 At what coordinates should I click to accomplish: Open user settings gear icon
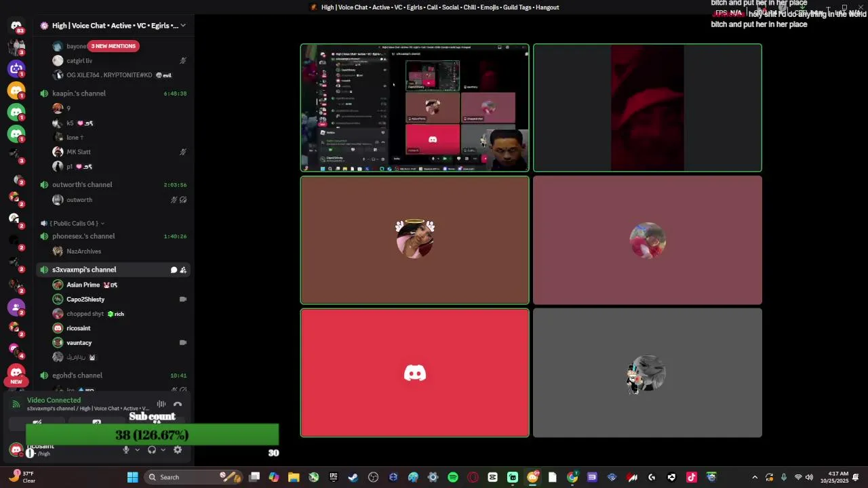(x=178, y=449)
